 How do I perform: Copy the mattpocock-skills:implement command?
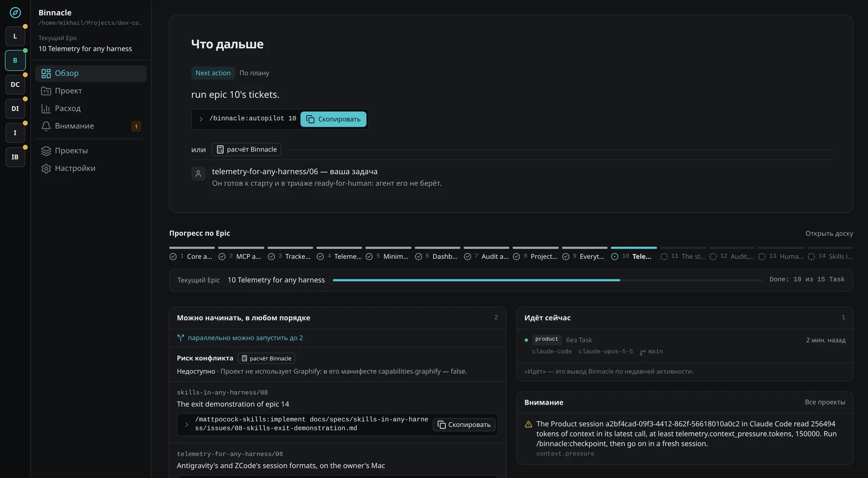(464, 424)
